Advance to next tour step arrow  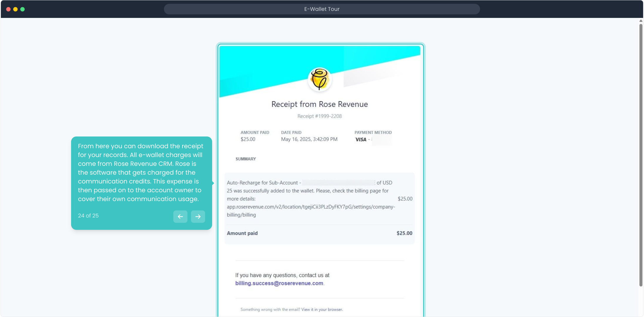(198, 217)
